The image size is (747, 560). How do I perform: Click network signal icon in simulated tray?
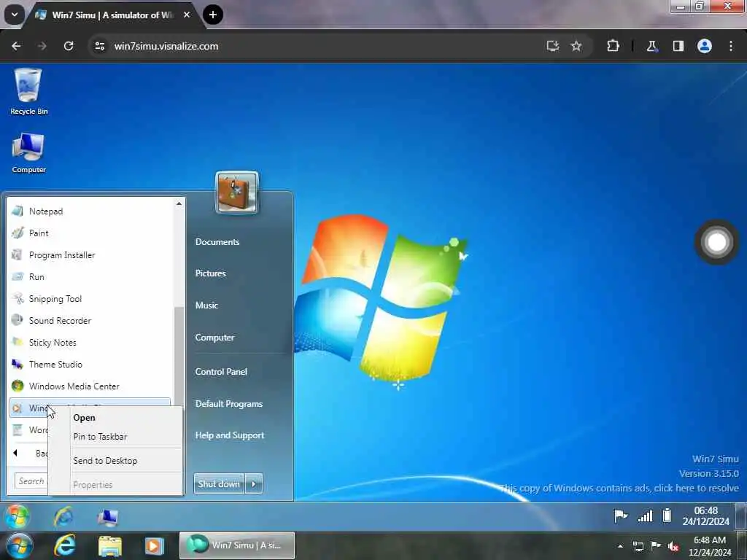tap(645, 516)
